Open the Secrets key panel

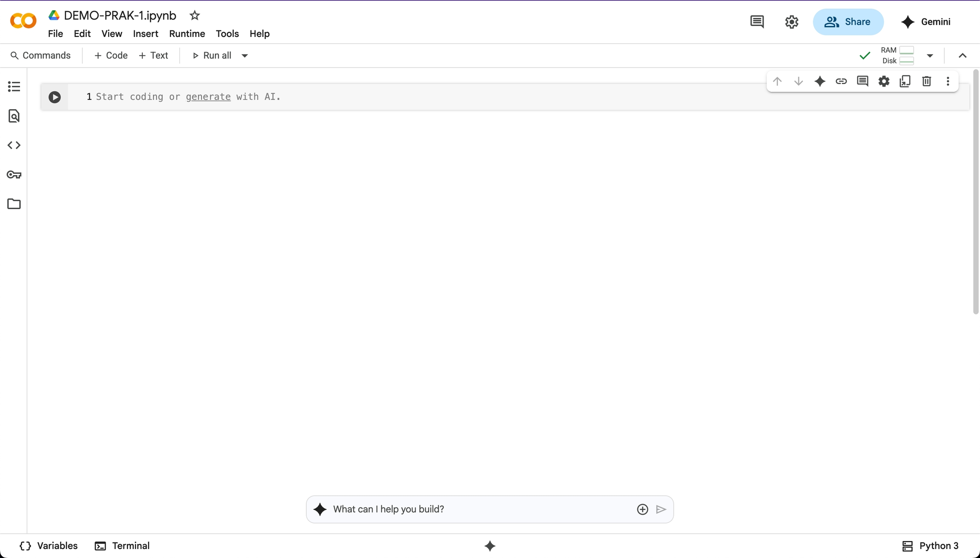tap(14, 175)
